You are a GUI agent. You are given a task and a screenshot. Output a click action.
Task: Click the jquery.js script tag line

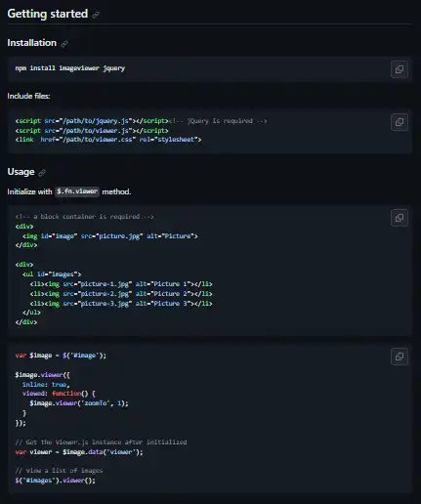point(92,121)
